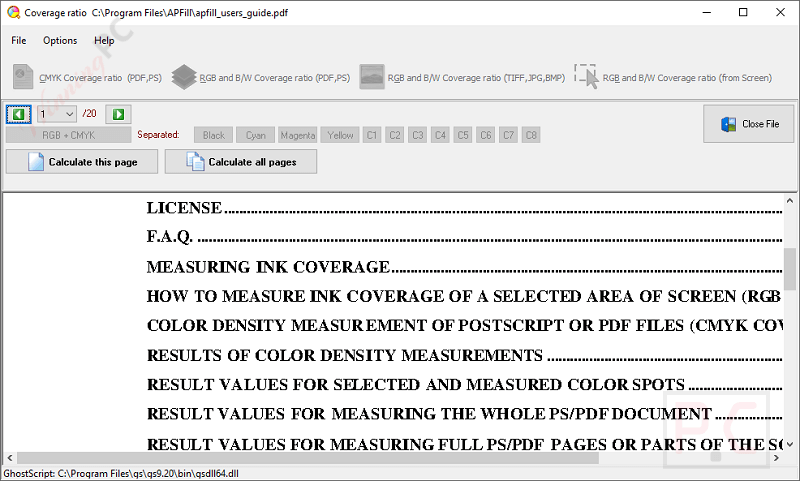The width and height of the screenshot is (800, 481).
Task: Click the GhostScript path in status bar
Action: (x=121, y=473)
